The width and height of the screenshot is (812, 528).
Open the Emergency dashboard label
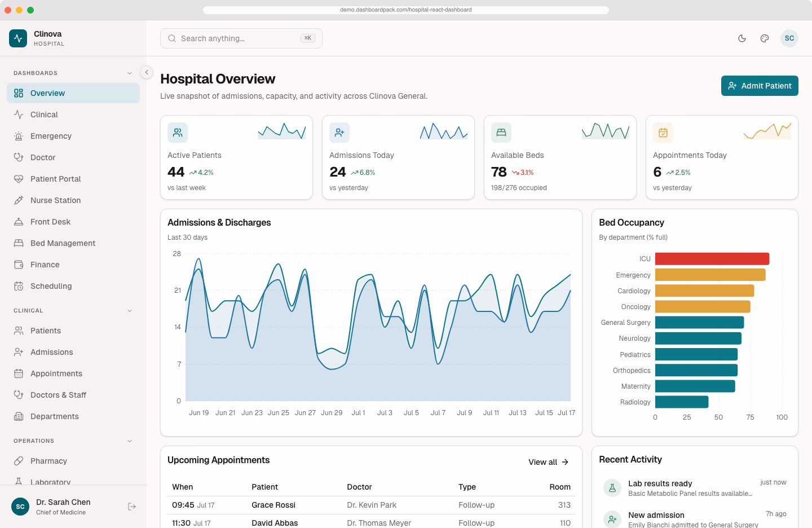51,136
